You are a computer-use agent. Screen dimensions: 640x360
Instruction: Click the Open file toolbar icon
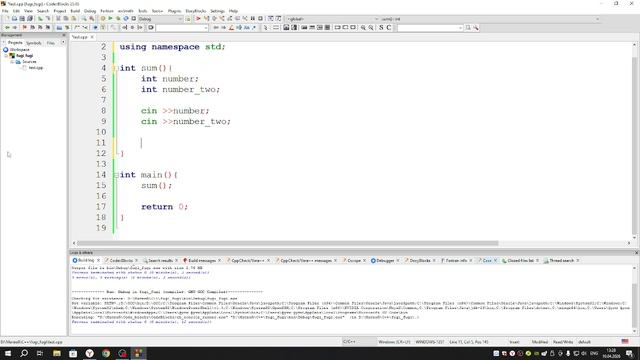click(14, 19)
